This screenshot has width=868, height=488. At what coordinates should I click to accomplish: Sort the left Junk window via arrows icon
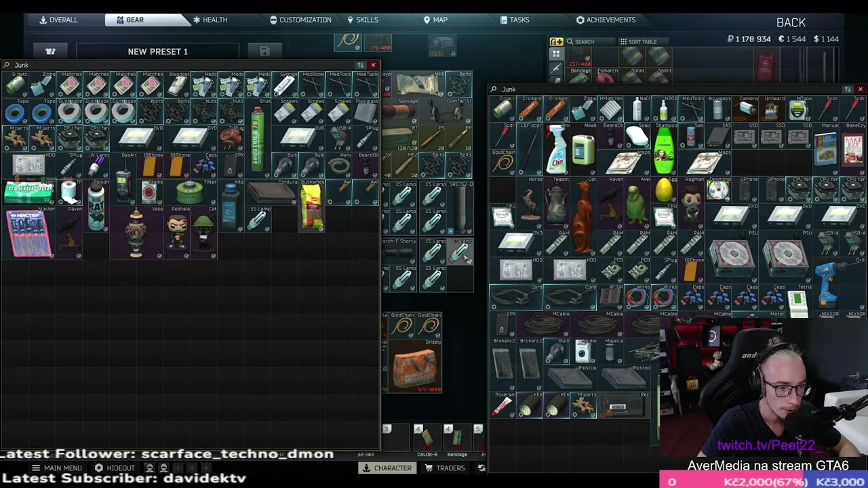point(360,65)
